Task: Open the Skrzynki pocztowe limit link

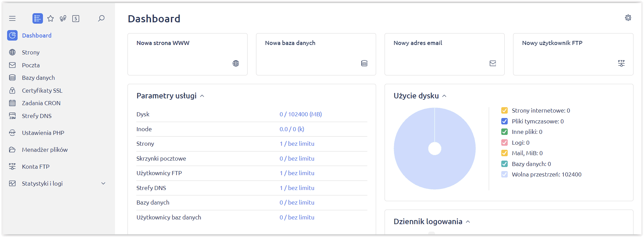Action: 297,159
